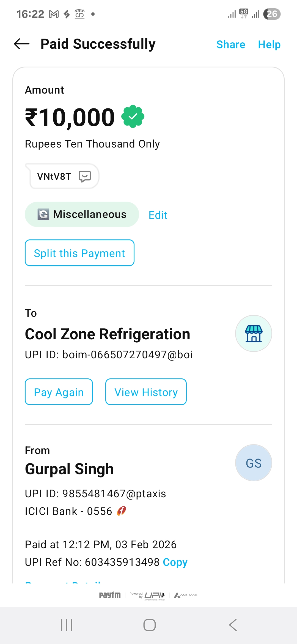Tap the VNtV8T message chip
The image size is (297, 644).
pos(54,176)
